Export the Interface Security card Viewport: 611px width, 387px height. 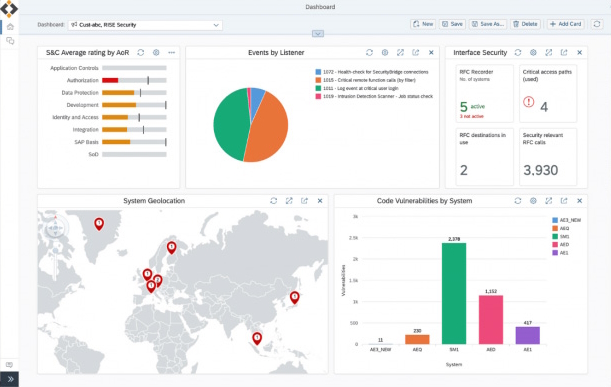564,53
